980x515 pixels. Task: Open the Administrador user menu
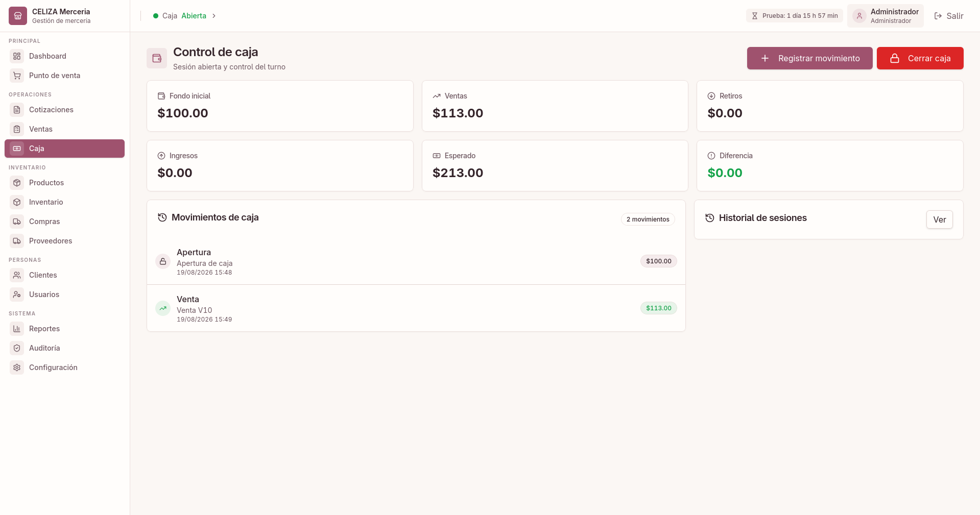coord(885,16)
